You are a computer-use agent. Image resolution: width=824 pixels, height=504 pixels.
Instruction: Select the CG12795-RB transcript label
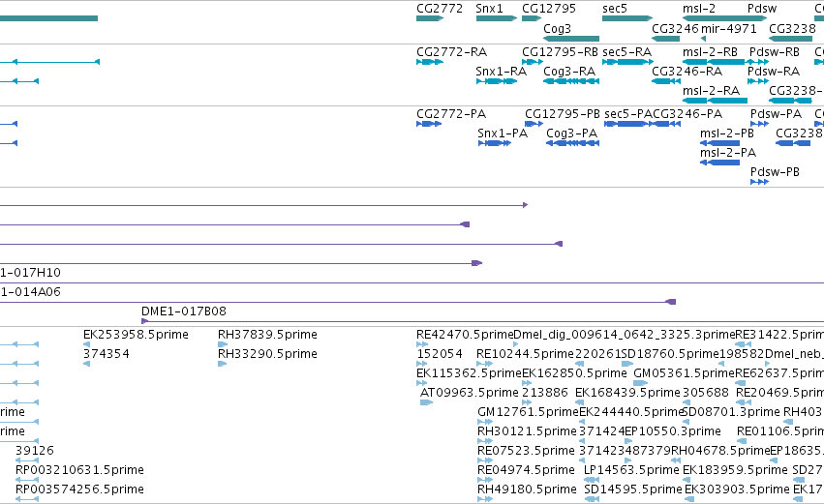click(560, 52)
